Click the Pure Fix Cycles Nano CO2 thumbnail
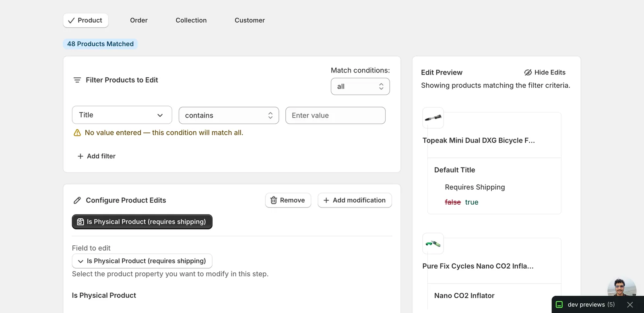644x313 pixels. click(x=433, y=244)
